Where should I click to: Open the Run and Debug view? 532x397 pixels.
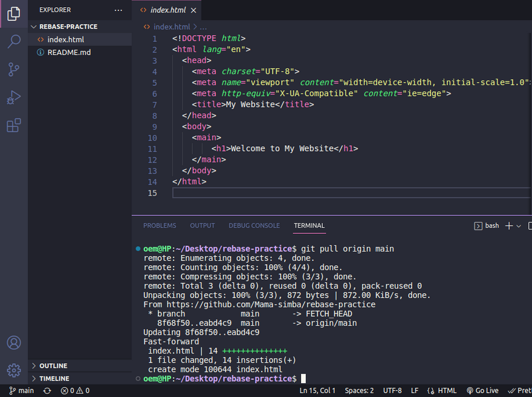tap(13, 98)
